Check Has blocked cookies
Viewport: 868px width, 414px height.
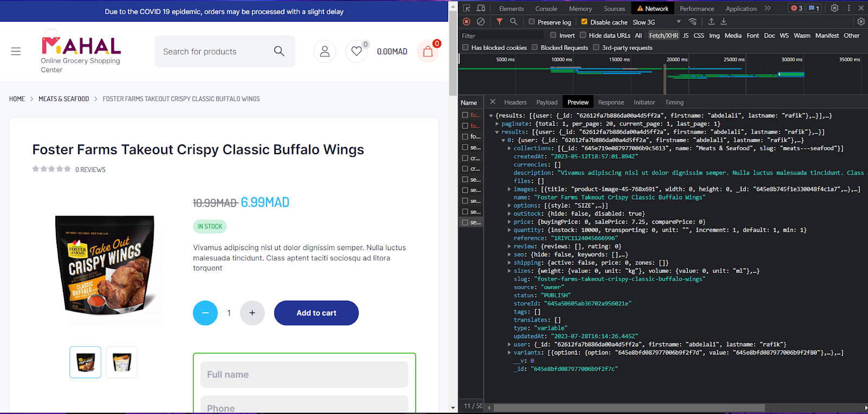click(465, 47)
